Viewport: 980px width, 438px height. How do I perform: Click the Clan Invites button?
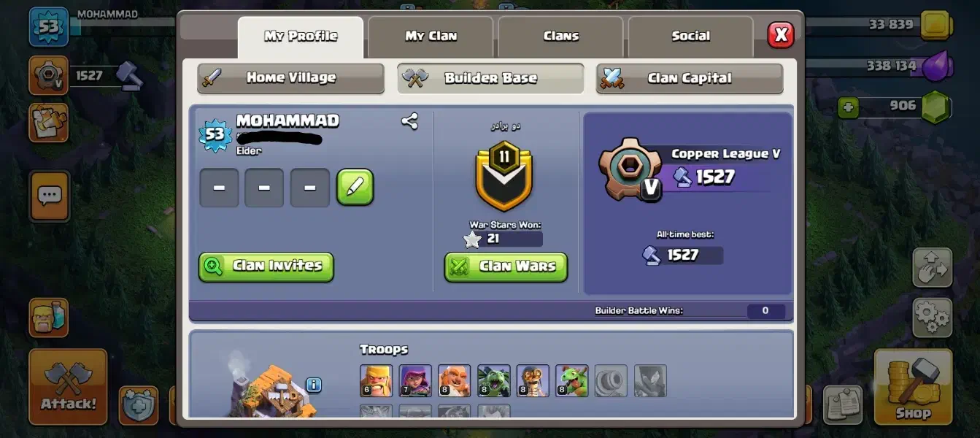click(266, 266)
